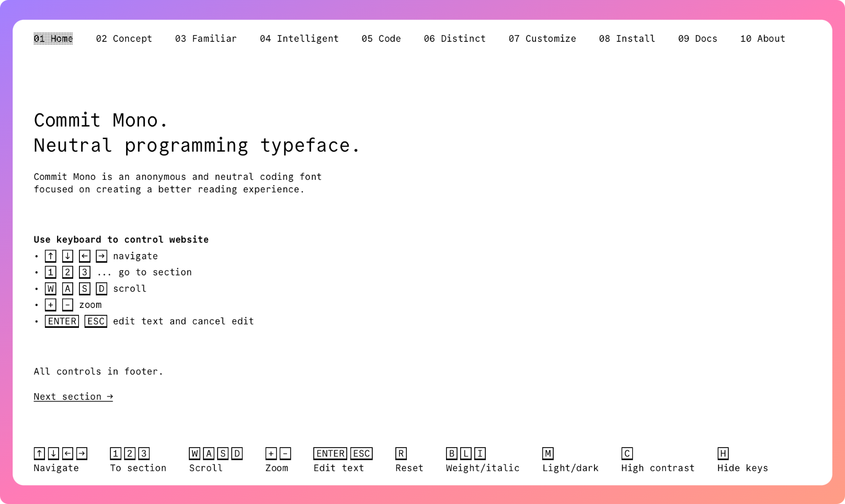Toggle high contrast with C key
The width and height of the screenshot is (845, 504).
(x=627, y=453)
